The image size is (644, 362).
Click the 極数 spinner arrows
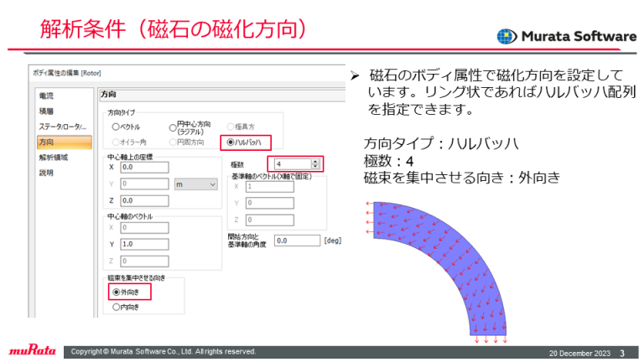314,164
